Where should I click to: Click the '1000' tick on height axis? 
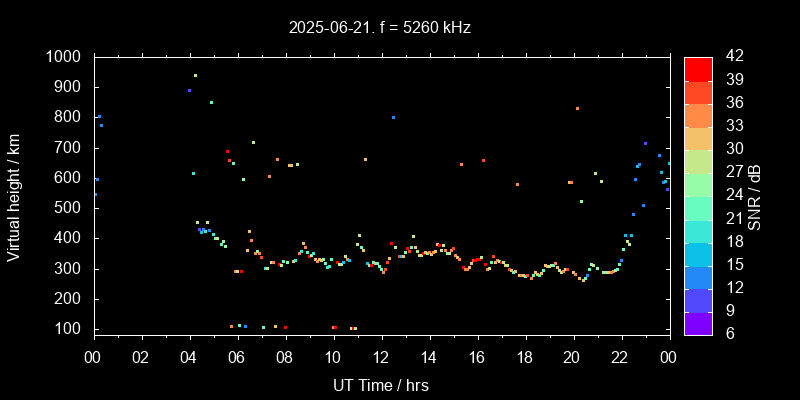pyautogui.click(x=66, y=57)
